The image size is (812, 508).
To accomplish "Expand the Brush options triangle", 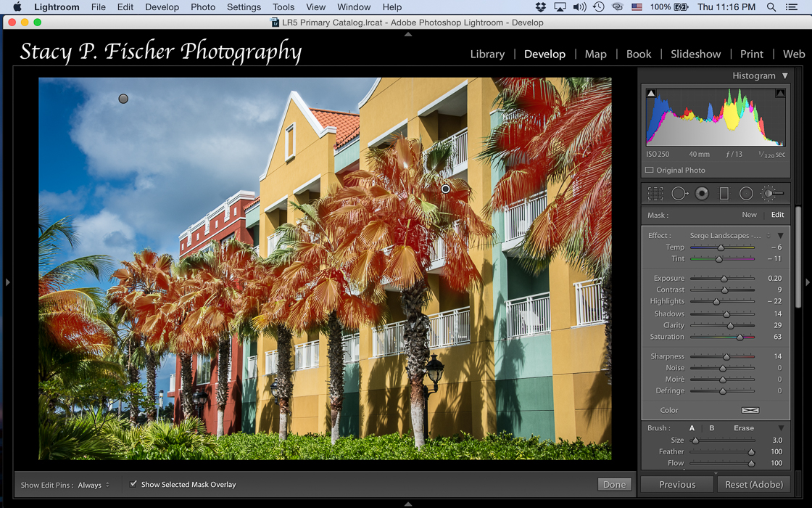I will point(781,428).
